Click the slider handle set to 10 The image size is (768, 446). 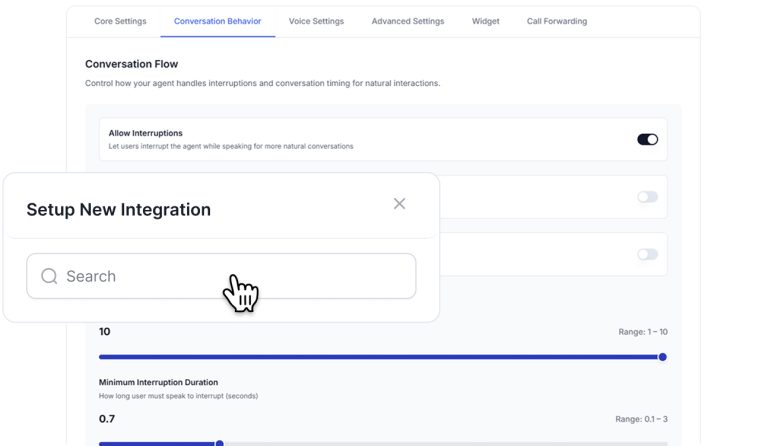click(662, 357)
